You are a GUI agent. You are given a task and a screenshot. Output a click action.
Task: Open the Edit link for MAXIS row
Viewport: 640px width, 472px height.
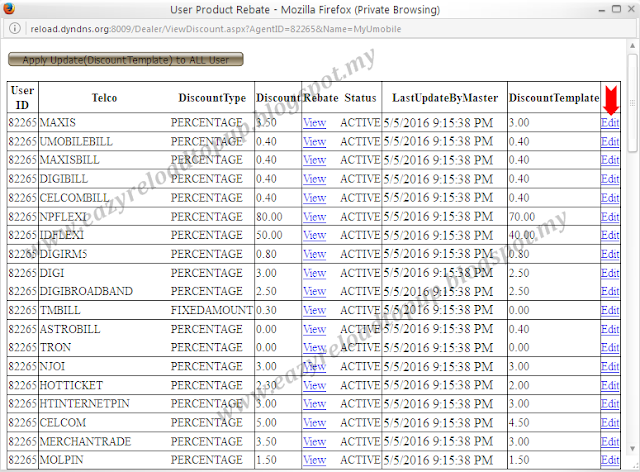[610, 122]
